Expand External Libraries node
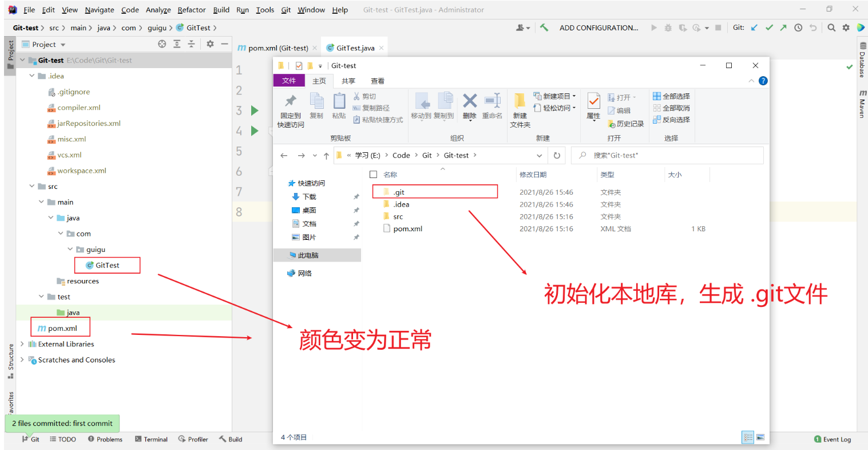 pos(22,344)
